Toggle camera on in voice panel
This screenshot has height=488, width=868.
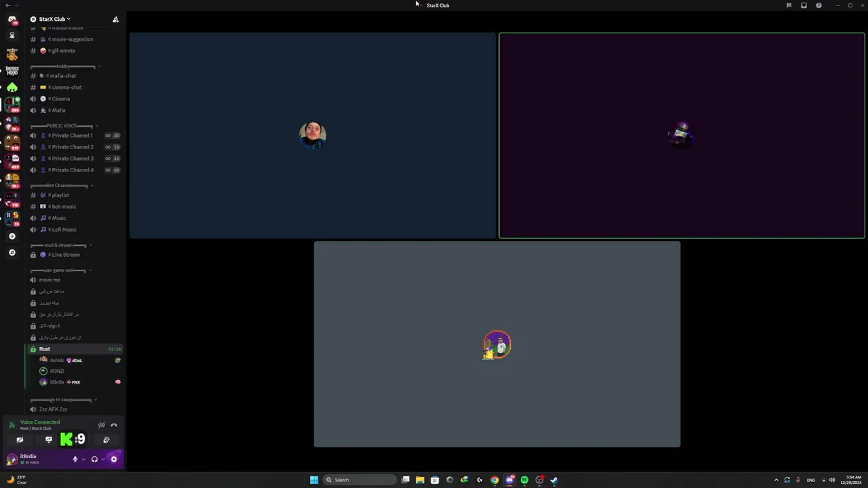pyautogui.click(x=20, y=440)
